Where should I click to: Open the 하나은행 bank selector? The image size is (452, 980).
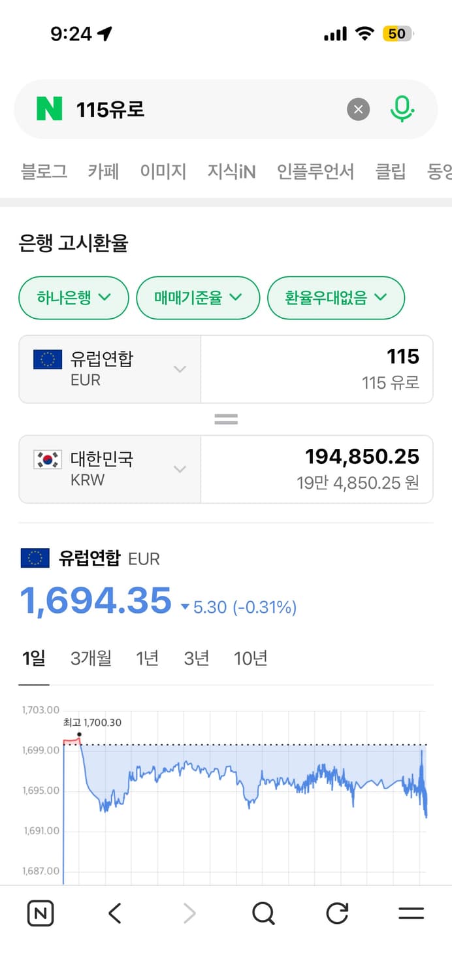point(73,298)
